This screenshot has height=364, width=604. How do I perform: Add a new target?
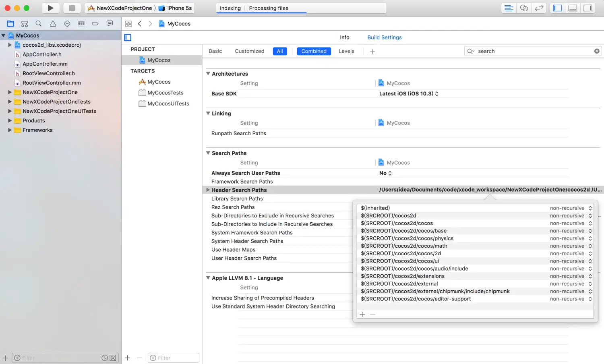tap(128, 358)
